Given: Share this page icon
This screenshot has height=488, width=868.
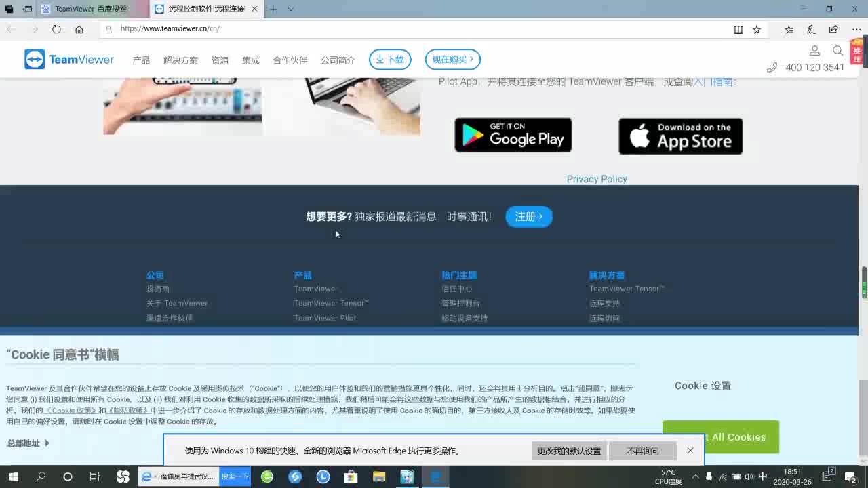Looking at the screenshot, I should (833, 29).
